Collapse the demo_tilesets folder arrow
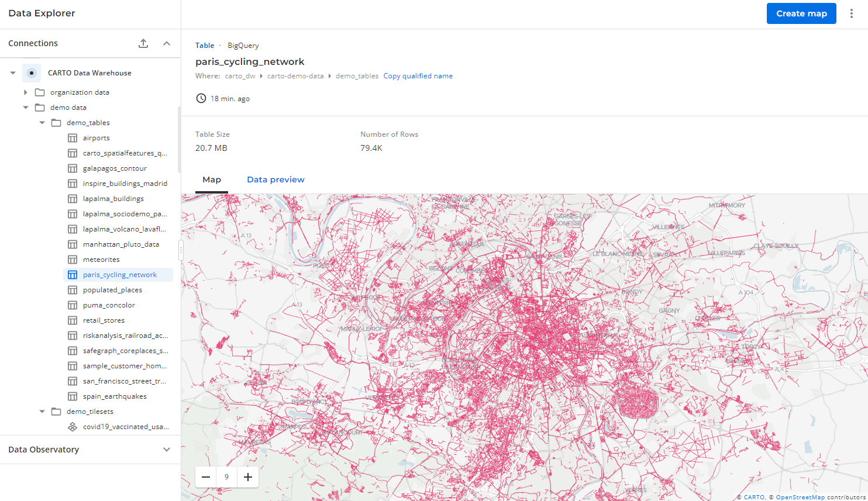This screenshot has width=868, height=501. coord(42,412)
